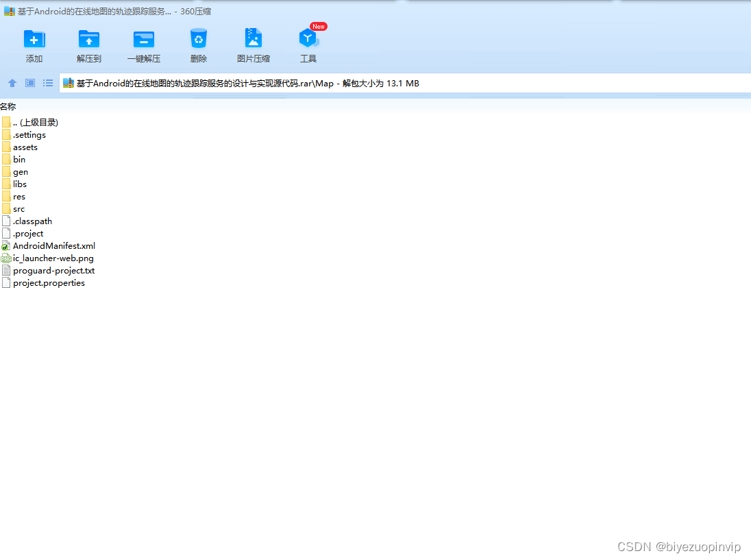The width and height of the screenshot is (751, 560).
Task: Select the '.. (上级目录)' parent entry
Action: [x=36, y=122]
